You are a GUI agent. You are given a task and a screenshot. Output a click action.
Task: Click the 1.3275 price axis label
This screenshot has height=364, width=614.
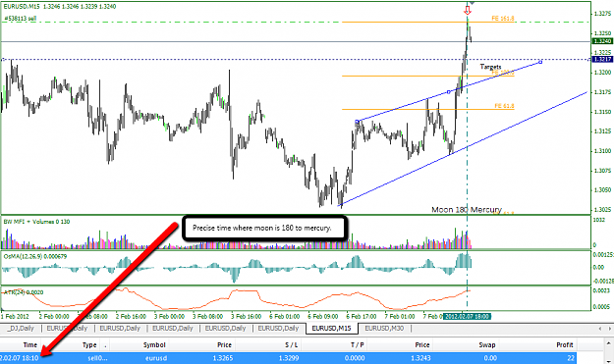pyautogui.click(x=602, y=14)
